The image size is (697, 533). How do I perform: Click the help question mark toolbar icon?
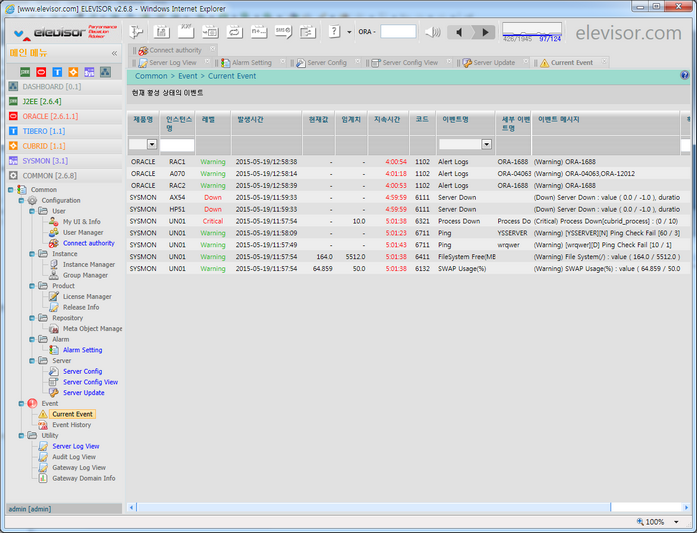point(334,32)
